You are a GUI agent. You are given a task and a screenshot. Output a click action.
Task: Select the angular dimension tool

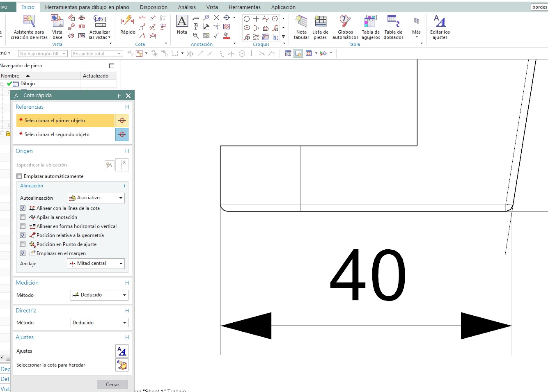(142, 36)
